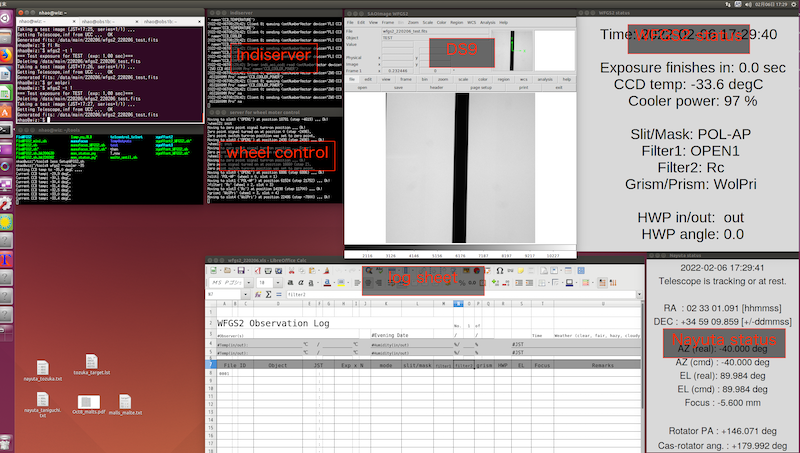Click the DS9 'header' button

click(434, 86)
